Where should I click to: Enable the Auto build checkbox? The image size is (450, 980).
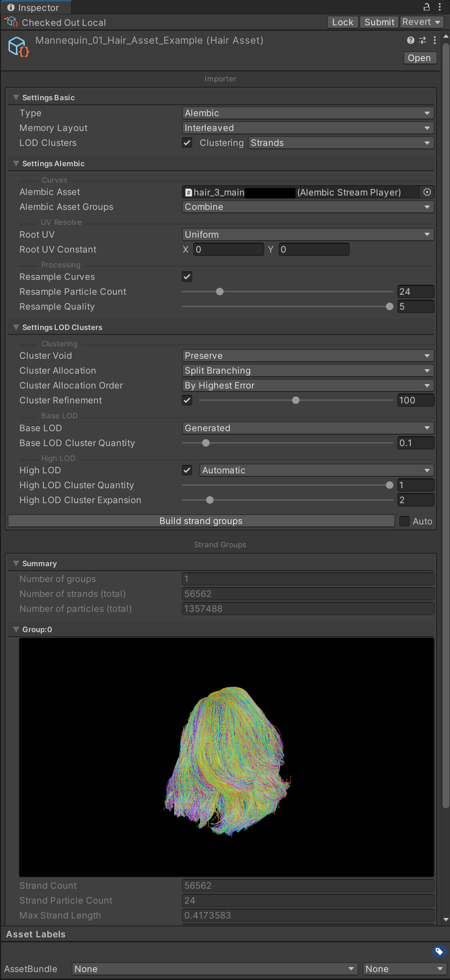pos(405,521)
